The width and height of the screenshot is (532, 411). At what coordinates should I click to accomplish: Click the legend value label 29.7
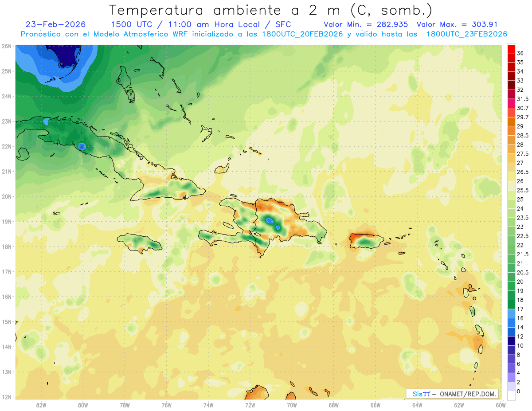click(x=523, y=117)
